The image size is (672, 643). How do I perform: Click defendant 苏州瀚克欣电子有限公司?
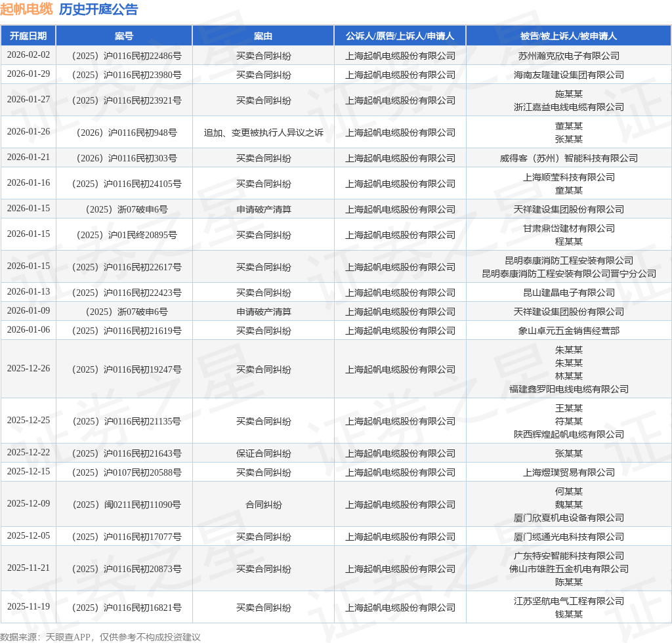click(x=569, y=56)
